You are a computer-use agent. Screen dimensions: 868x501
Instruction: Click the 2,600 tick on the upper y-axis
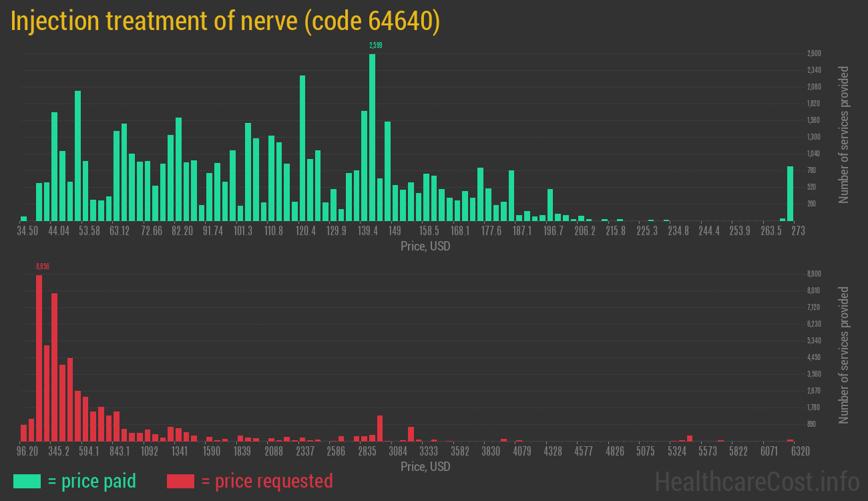pyautogui.click(x=814, y=53)
